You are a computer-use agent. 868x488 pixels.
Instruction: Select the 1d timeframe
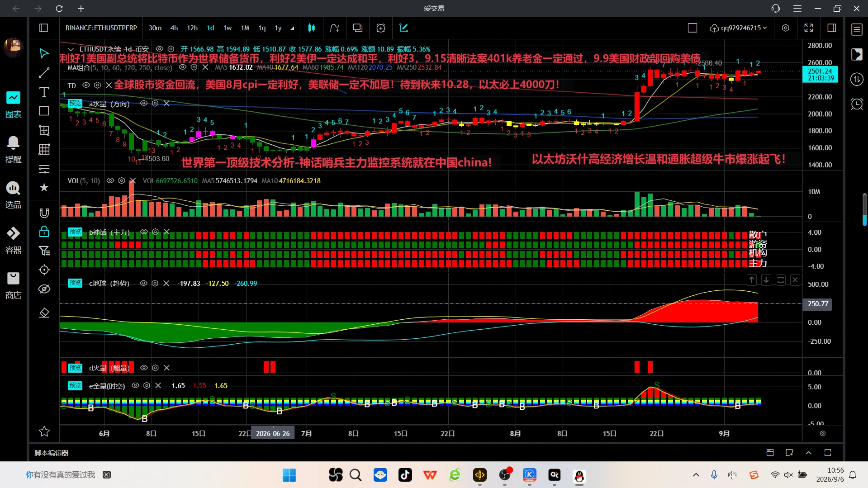[210, 28]
